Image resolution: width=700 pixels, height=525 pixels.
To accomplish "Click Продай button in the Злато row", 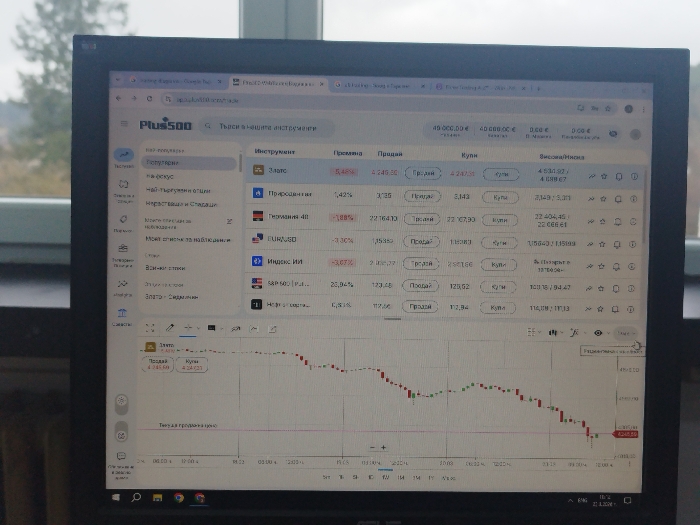I will (x=423, y=173).
